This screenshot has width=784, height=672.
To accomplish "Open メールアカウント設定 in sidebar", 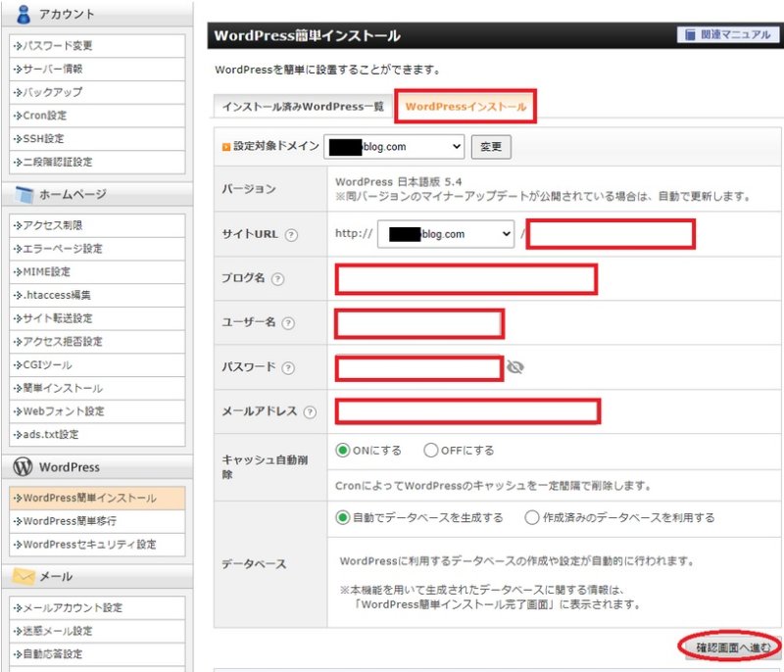I will tap(97, 608).
